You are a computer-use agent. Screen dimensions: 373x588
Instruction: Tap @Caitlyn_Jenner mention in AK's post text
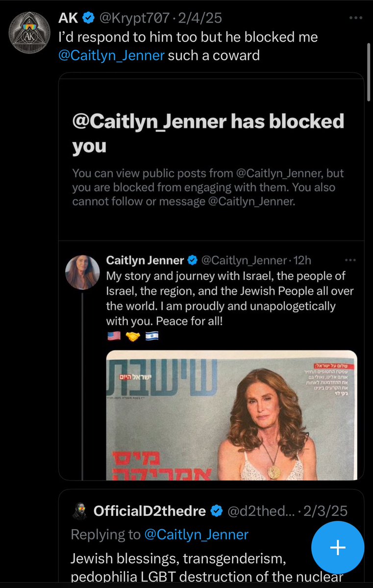coord(111,55)
